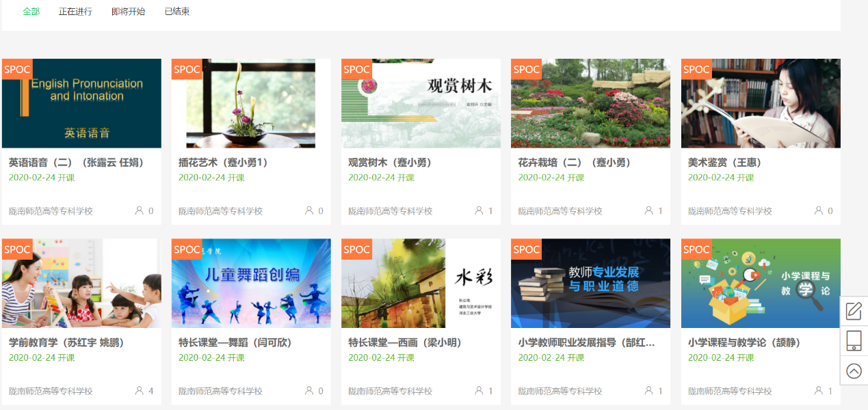Open the mobile phone icon in floating sidebar

coord(854,340)
